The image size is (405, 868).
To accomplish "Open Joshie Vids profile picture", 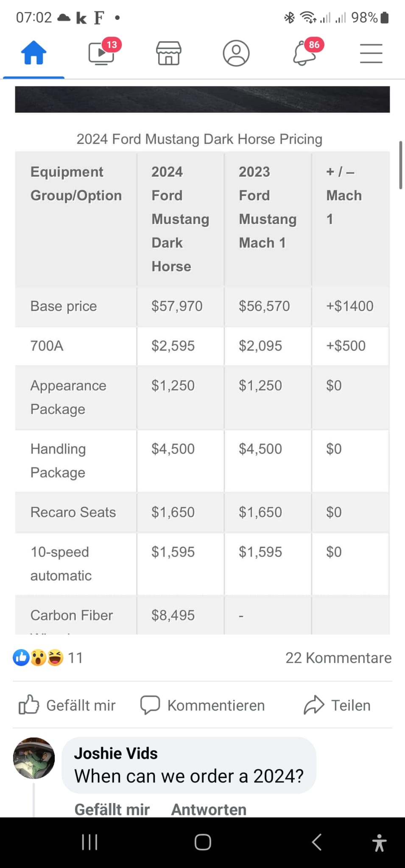I will tap(34, 758).
